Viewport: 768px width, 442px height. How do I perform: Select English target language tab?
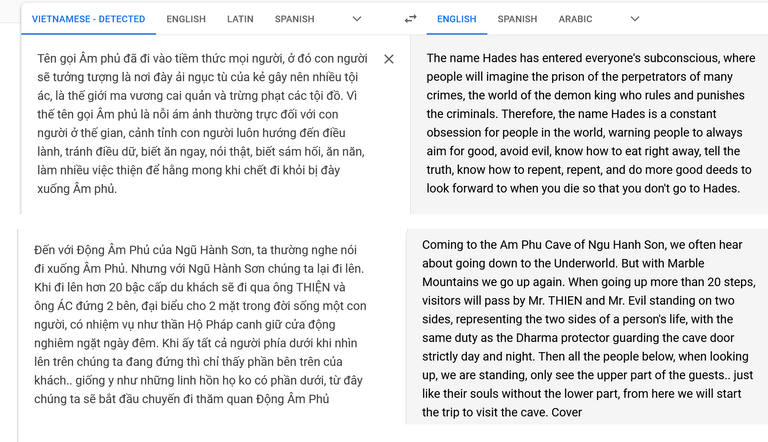456,19
